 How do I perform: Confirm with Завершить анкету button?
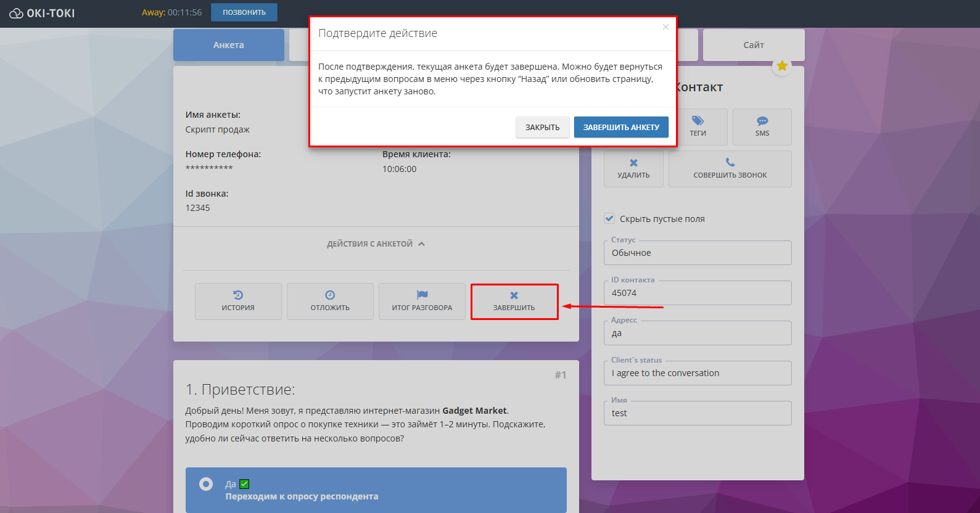[x=621, y=128]
